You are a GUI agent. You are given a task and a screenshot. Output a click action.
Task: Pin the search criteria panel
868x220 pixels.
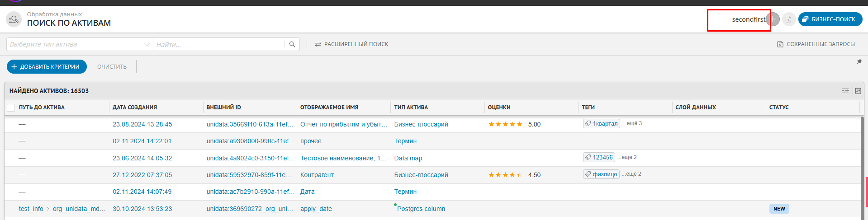click(859, 61)
